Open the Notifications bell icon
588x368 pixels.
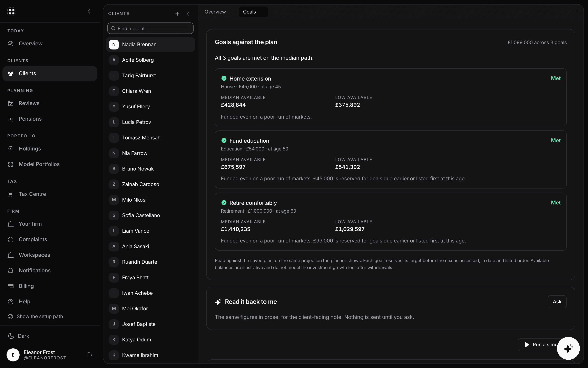coord(10,271)
